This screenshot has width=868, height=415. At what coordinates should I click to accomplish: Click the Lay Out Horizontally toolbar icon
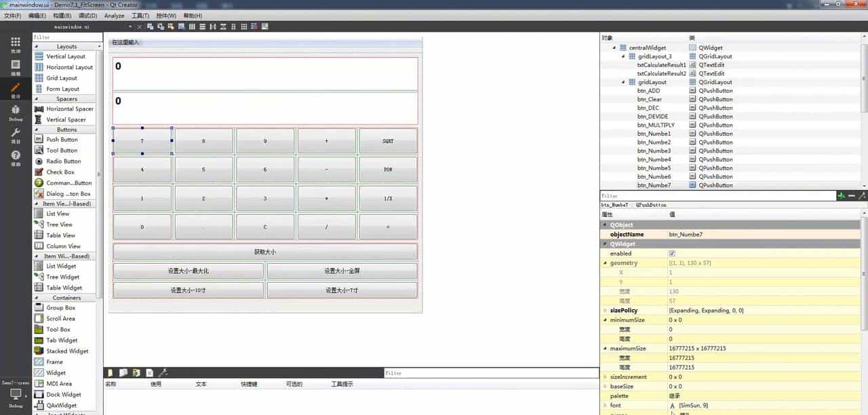(192, 26)
